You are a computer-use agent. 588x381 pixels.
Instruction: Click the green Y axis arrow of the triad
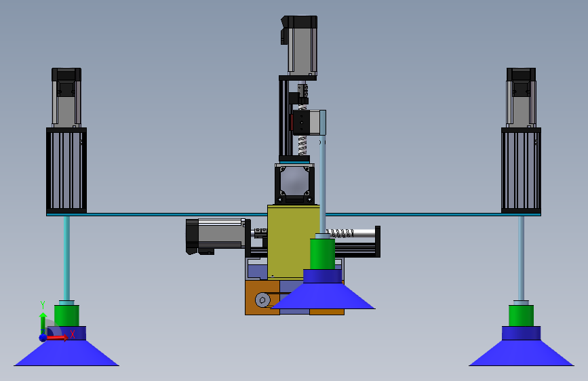pos(43,323)
